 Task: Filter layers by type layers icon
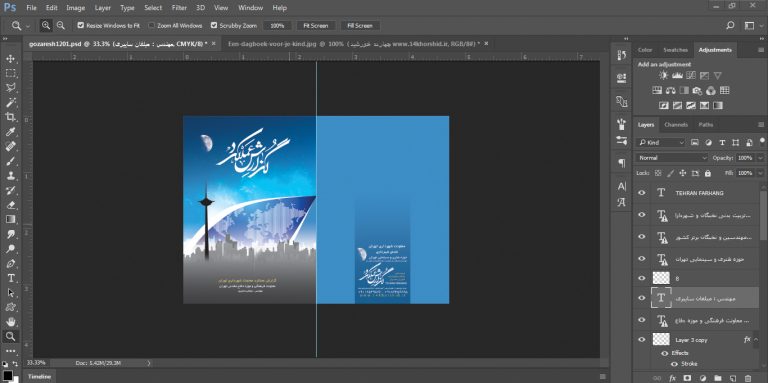pos(721,143)
